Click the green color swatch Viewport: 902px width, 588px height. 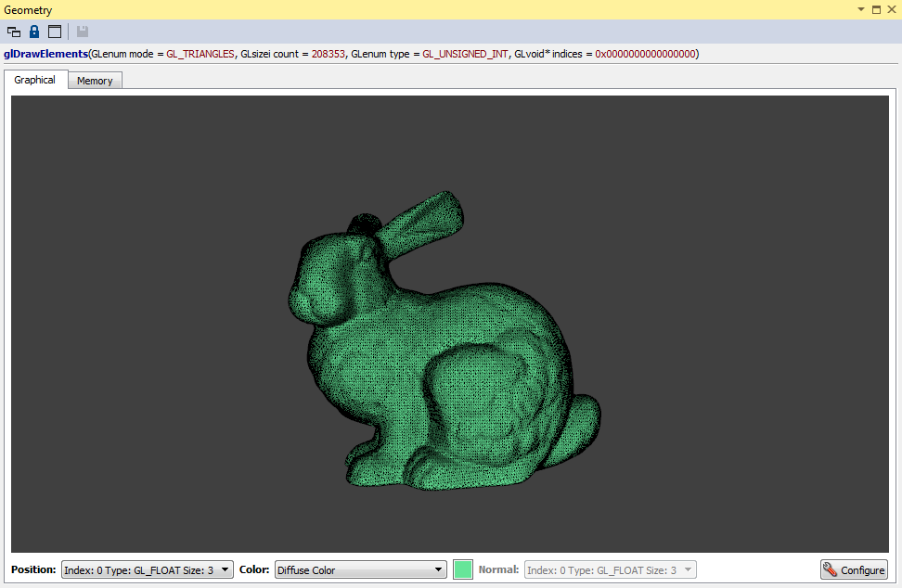pyautogui.click(x=463, y=570)
